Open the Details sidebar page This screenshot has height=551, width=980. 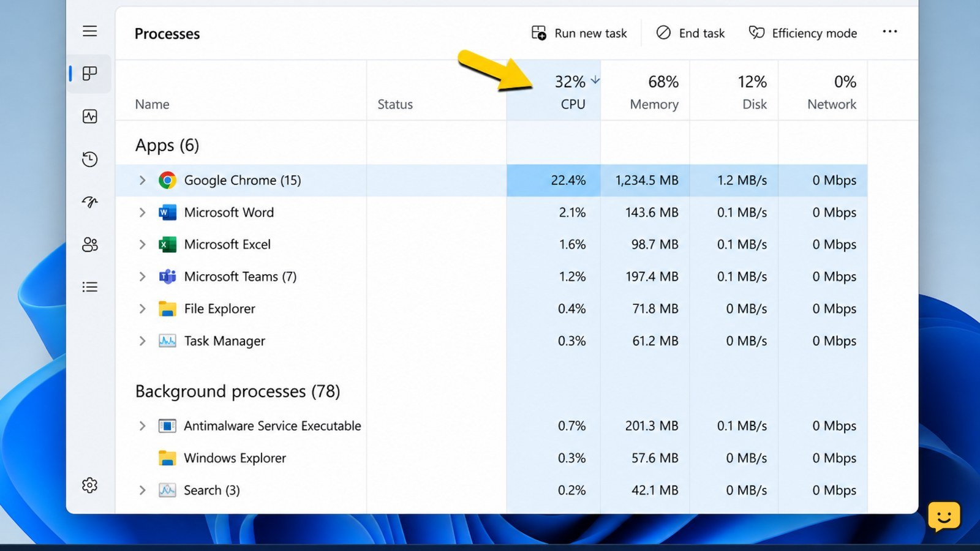[x=89, y=287]
